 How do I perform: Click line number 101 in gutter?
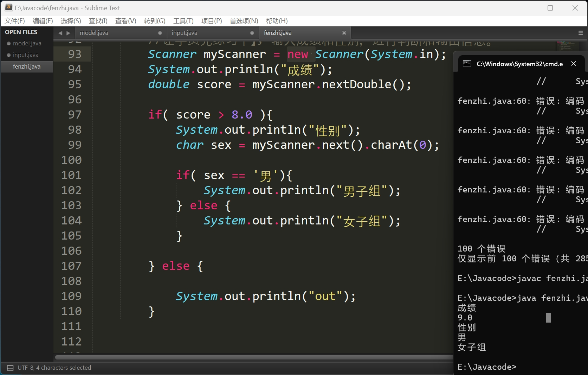(71, 175)
